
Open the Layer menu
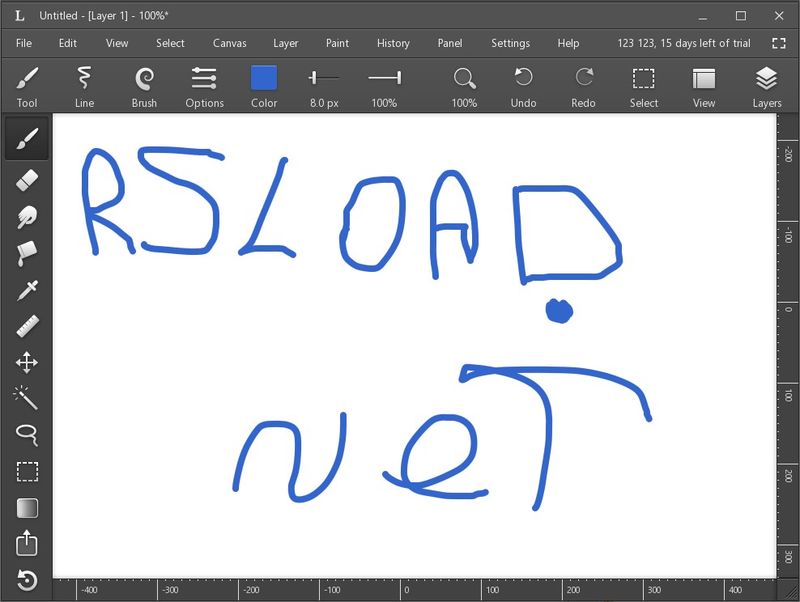(x=286, y=43)
